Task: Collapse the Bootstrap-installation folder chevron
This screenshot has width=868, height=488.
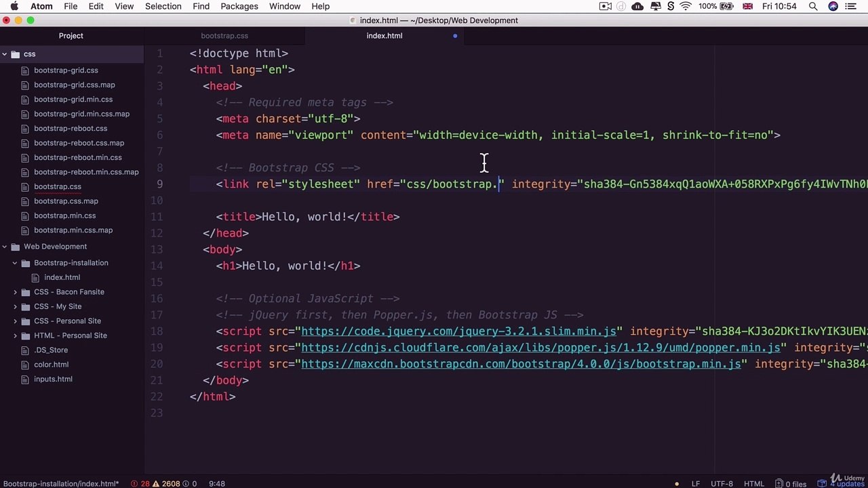Action: point(15,263)
